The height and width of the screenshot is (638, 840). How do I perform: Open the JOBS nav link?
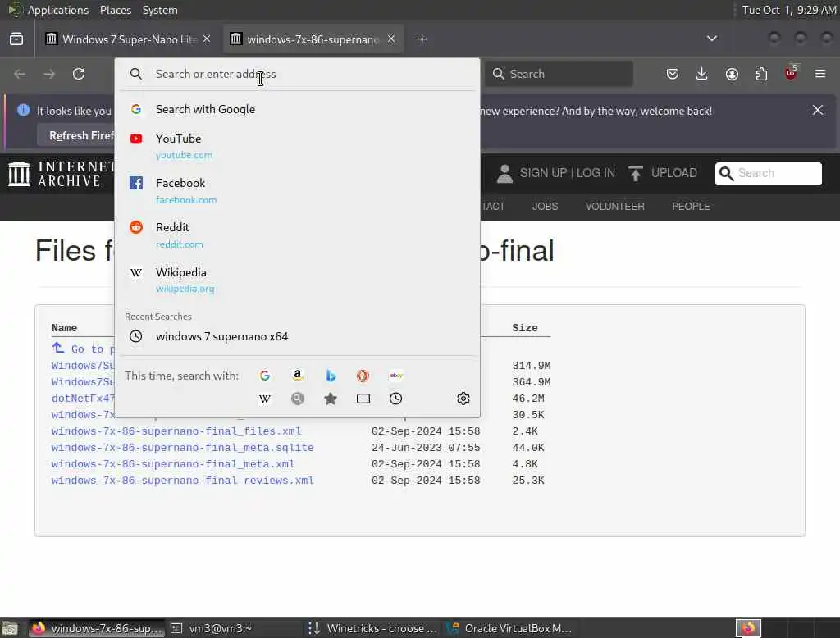(545, 206)
